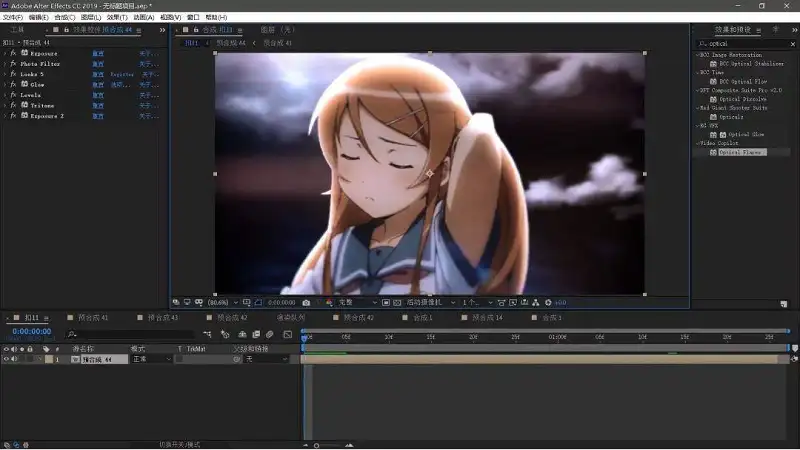Toggle the fx switch for the Glow effect
Image resolution: width=800 pixels, height=450 pixels.
tap(13, 84)
